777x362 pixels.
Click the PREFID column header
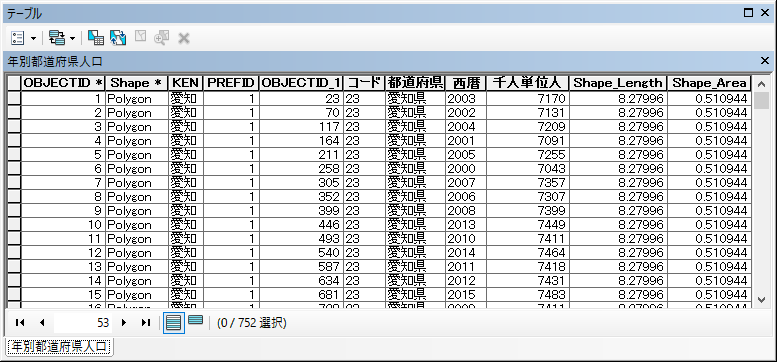pyautogui.click(x=231, y=83)
